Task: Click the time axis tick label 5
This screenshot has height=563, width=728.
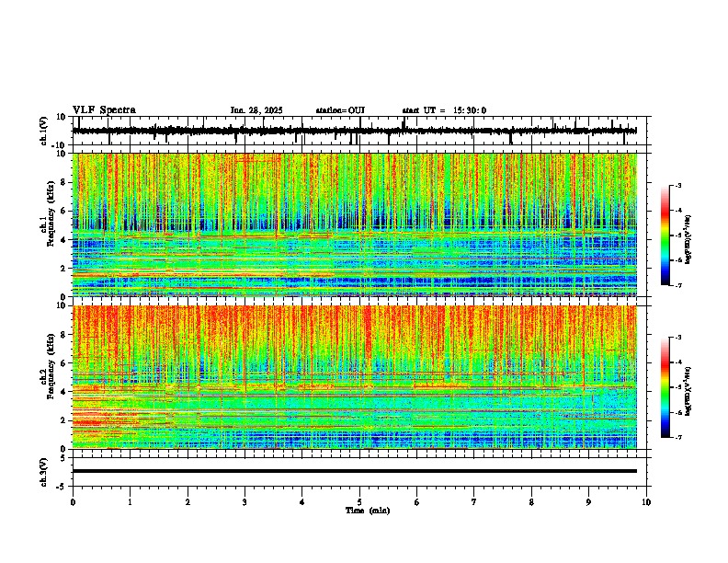Action: (x=359, y=502)
